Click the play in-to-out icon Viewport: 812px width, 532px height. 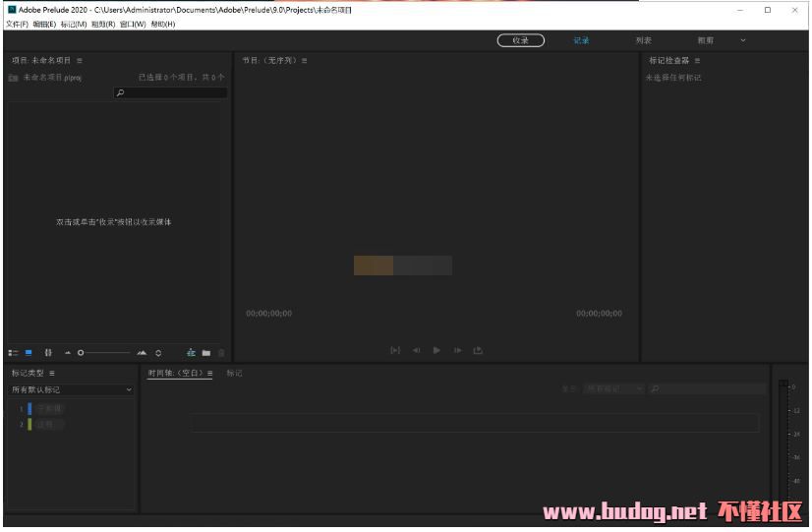pyautogui.click(x=395, y=350)
